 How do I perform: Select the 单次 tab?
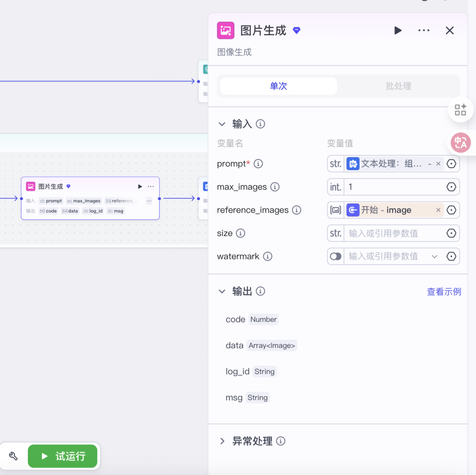pyautogui.click(x=278, y=86)
